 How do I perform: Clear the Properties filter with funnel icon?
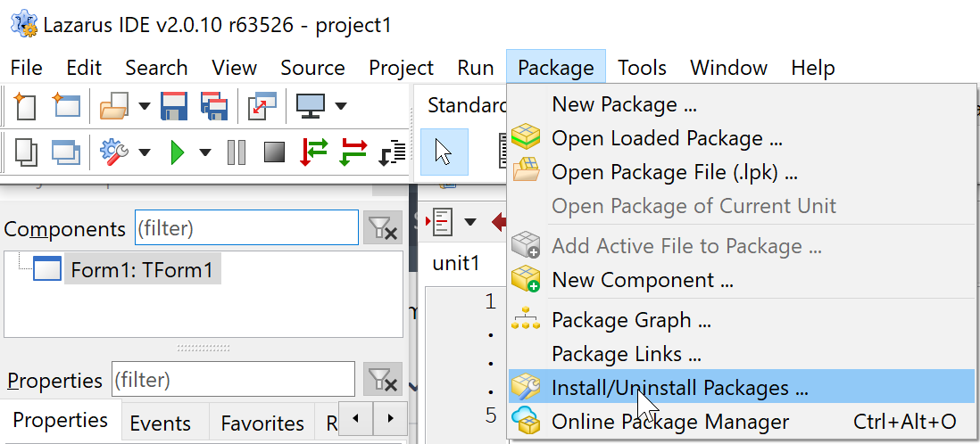383,380
